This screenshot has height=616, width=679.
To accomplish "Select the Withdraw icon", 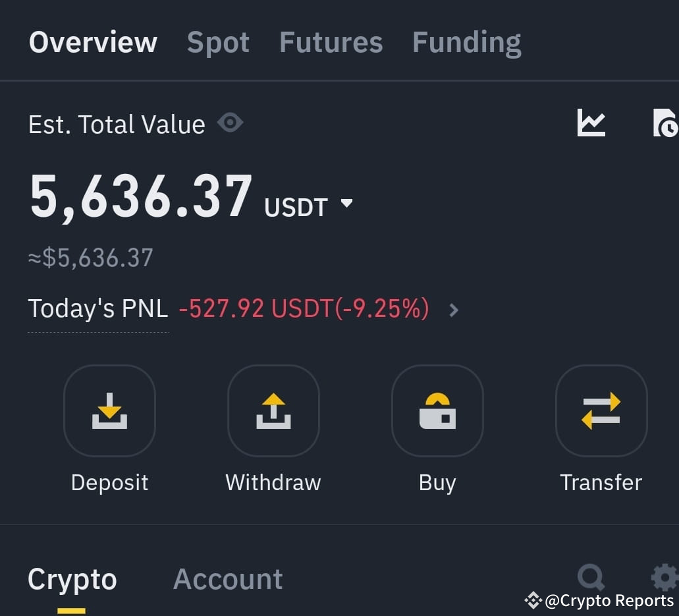I will coord(273,410).
